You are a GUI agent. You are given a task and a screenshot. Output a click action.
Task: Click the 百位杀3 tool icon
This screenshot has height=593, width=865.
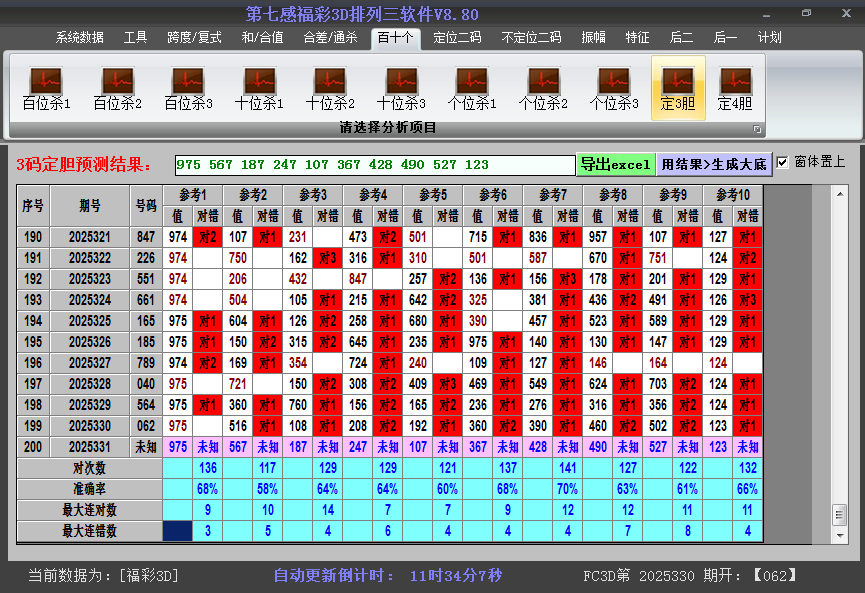click(x=186, y=80)
